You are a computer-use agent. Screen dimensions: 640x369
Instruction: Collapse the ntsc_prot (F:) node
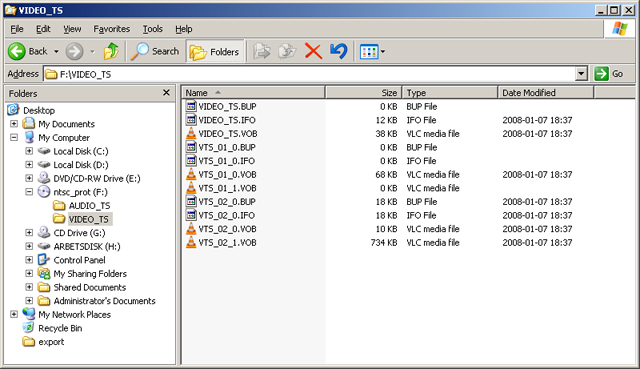[29, 192]
